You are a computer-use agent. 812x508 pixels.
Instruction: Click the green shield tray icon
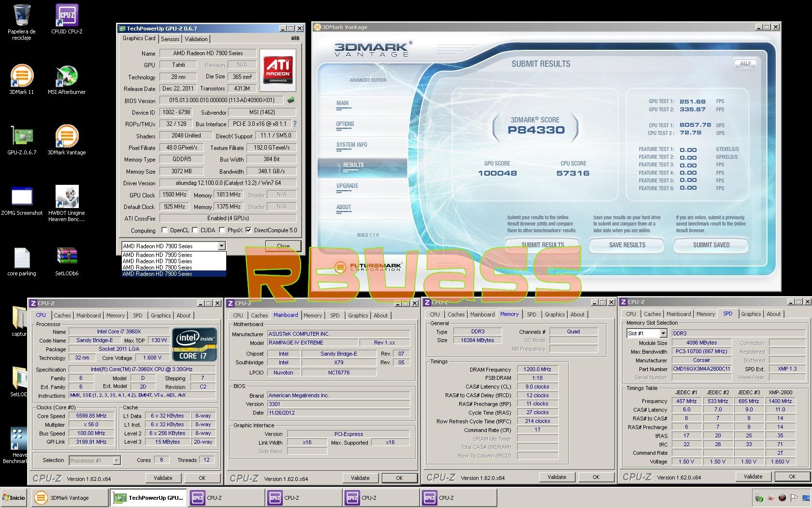[759, 498]
